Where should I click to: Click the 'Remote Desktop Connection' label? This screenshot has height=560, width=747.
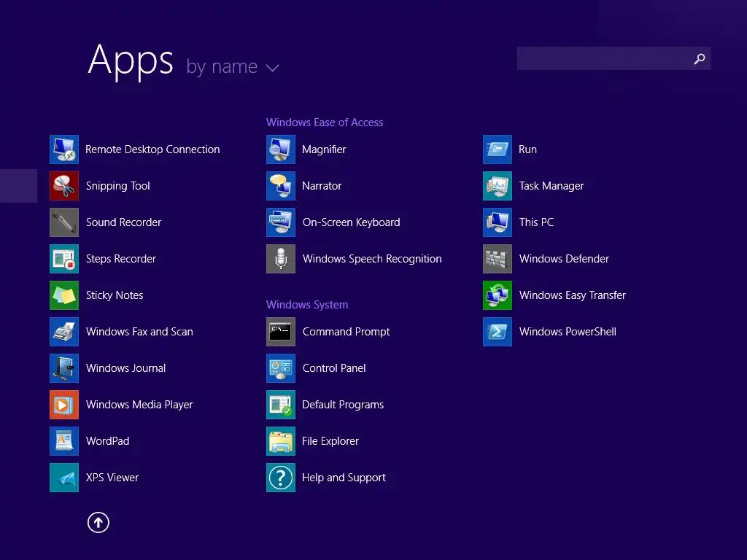click(152, 149)
